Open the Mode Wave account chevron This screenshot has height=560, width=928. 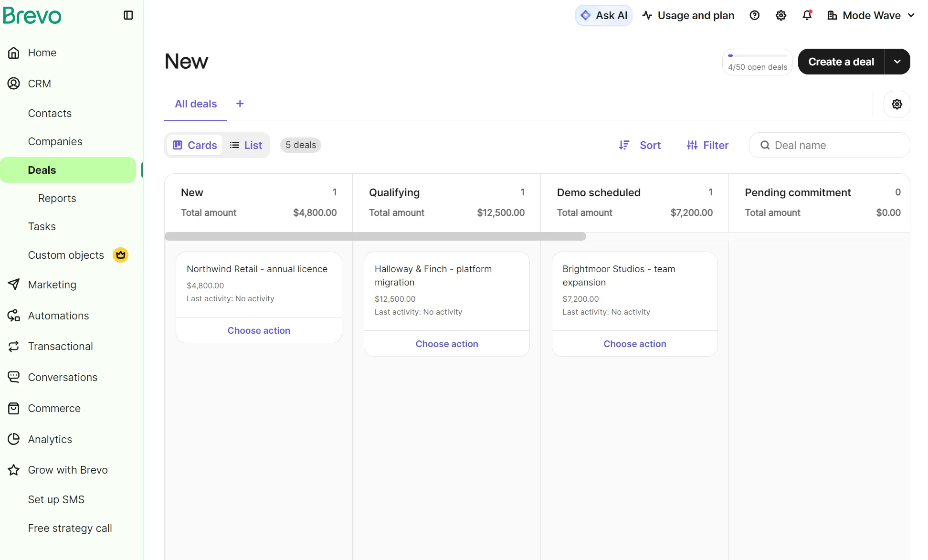(911, 15)
